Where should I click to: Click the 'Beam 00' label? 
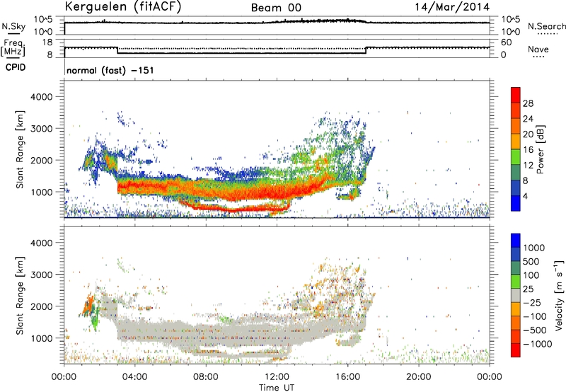tap(276, 8)
